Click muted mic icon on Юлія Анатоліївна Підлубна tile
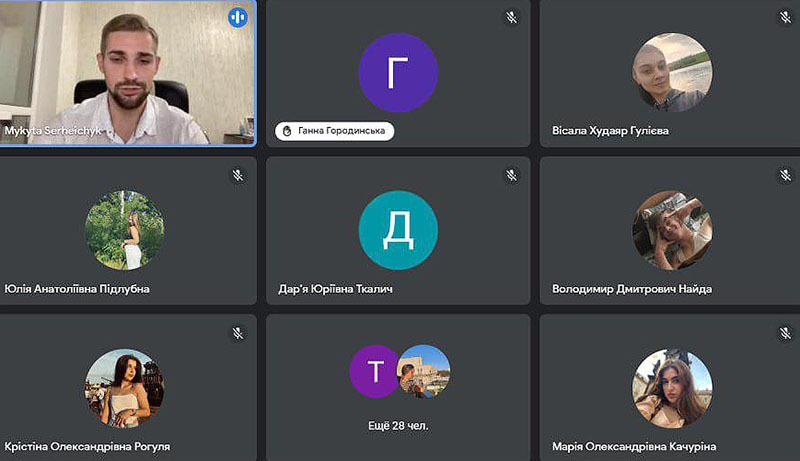Screen dimensions: 800x461 click(238, 175)
